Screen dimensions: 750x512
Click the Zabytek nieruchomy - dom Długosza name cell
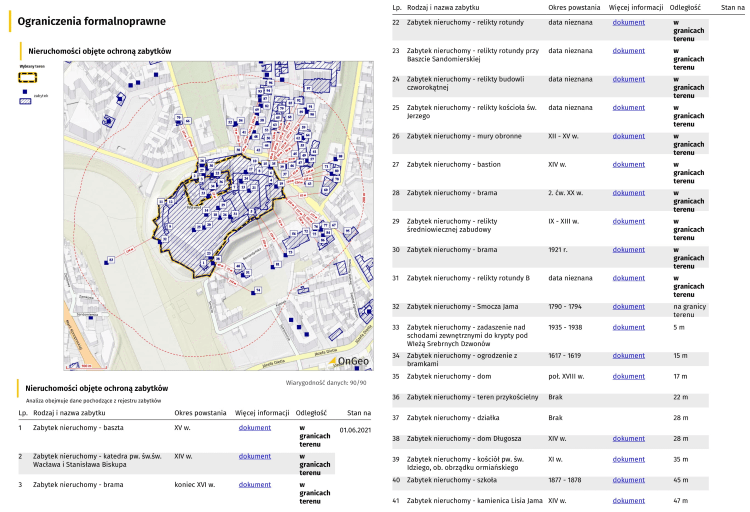(x=464, y=439)
